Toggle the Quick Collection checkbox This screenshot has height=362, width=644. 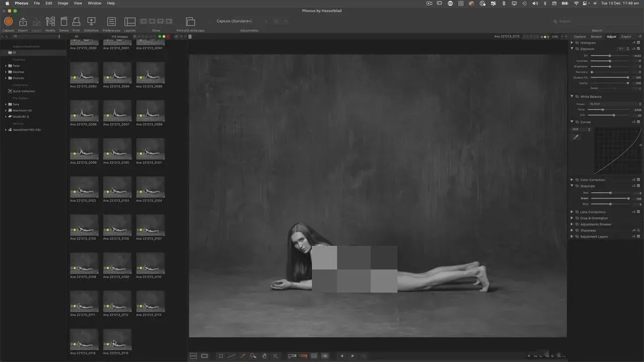pyautogui.click(x=10, y=91)
